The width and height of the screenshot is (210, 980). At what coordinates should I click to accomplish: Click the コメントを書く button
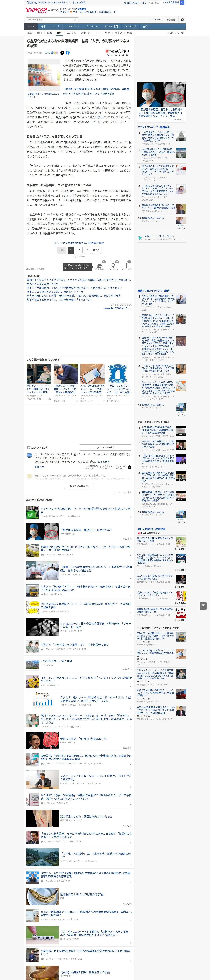pos(105,447)
